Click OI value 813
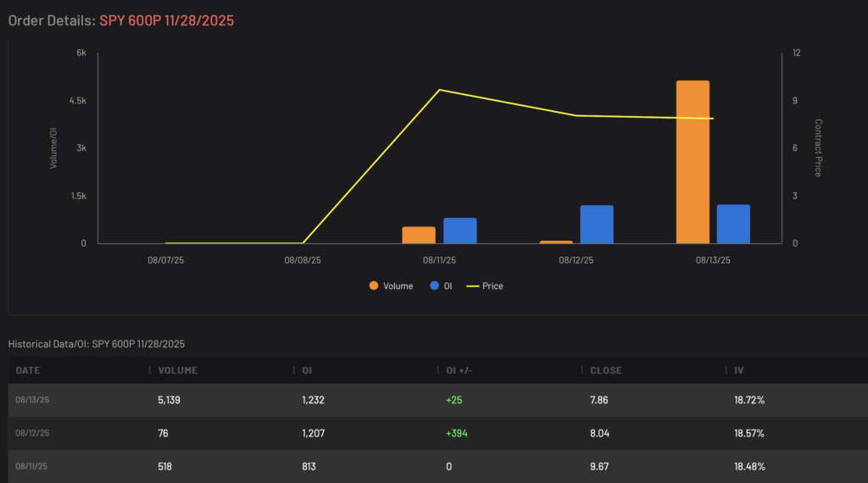The image size is (868, 483). 309,466
